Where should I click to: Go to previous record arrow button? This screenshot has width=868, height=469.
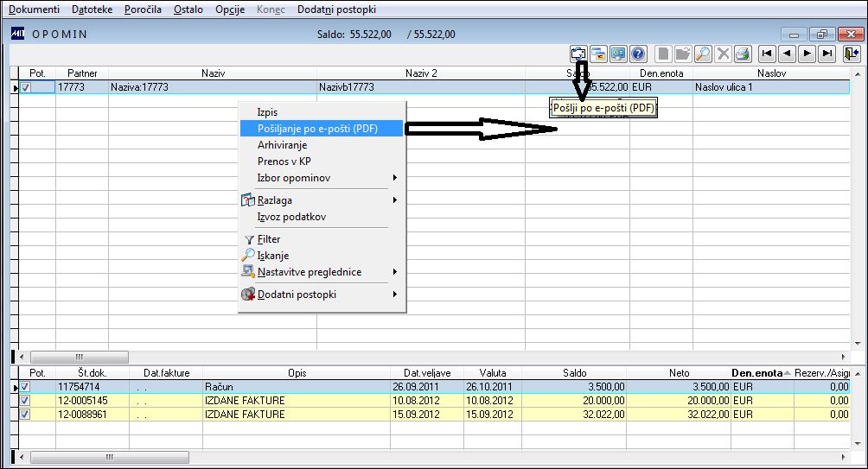coord(788,54)
